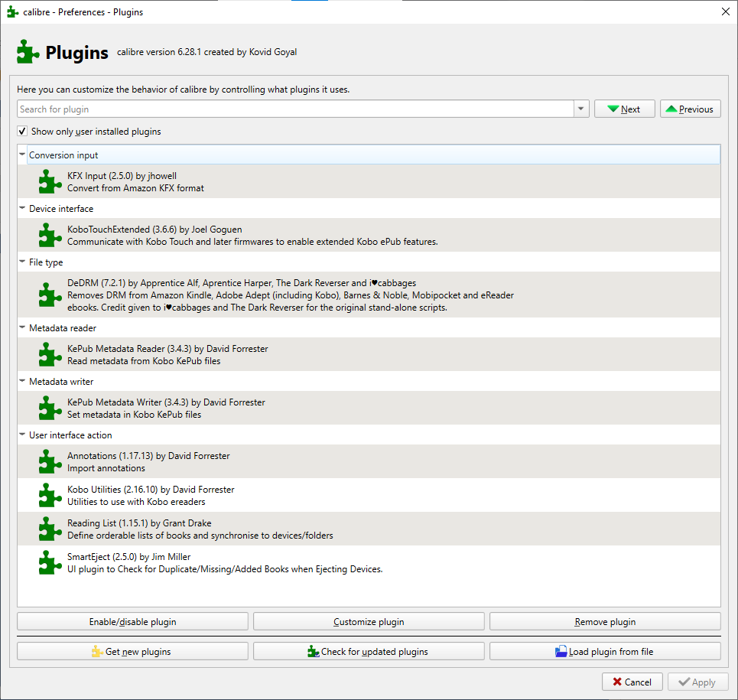Click the Metadata writer category label
Screen dimensions: 738x700
pos(61,382)
